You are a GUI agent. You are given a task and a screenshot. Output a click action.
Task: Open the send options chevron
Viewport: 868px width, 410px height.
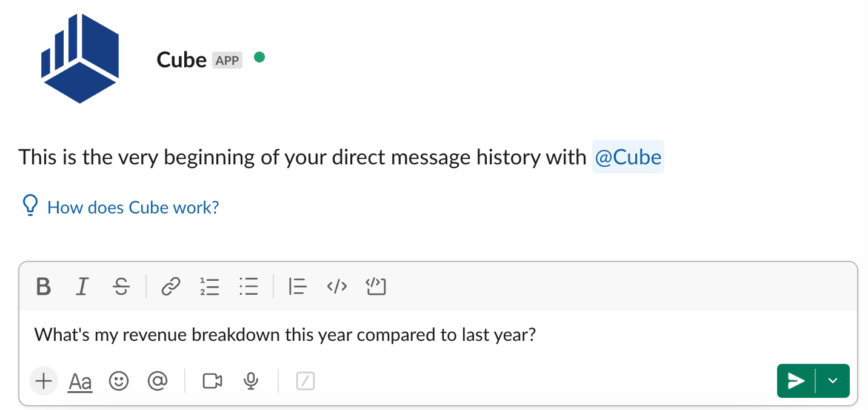pyautogui.click(x=833, y=381)
